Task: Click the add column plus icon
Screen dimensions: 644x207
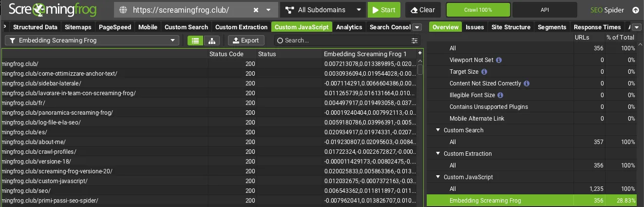Action: 420,53
